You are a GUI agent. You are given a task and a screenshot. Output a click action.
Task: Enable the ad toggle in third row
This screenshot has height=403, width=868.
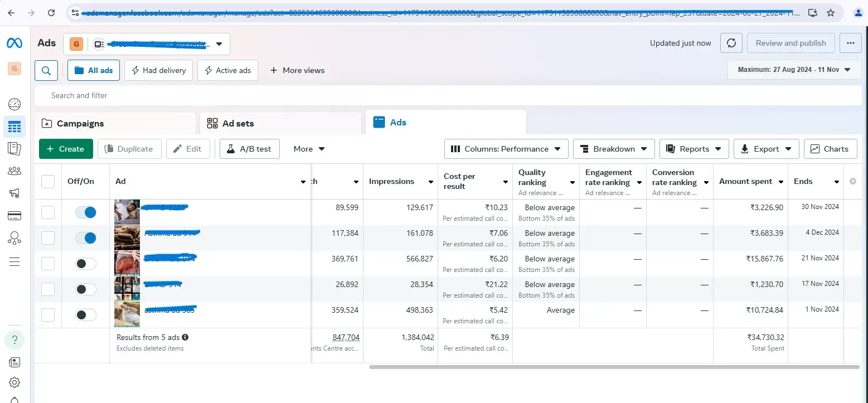(86, 264)
